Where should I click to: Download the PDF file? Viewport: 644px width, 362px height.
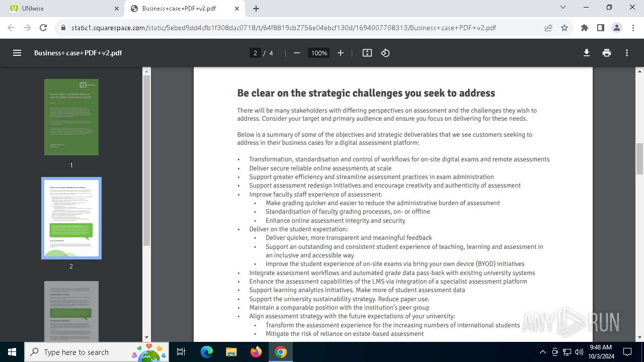point(587,53)
